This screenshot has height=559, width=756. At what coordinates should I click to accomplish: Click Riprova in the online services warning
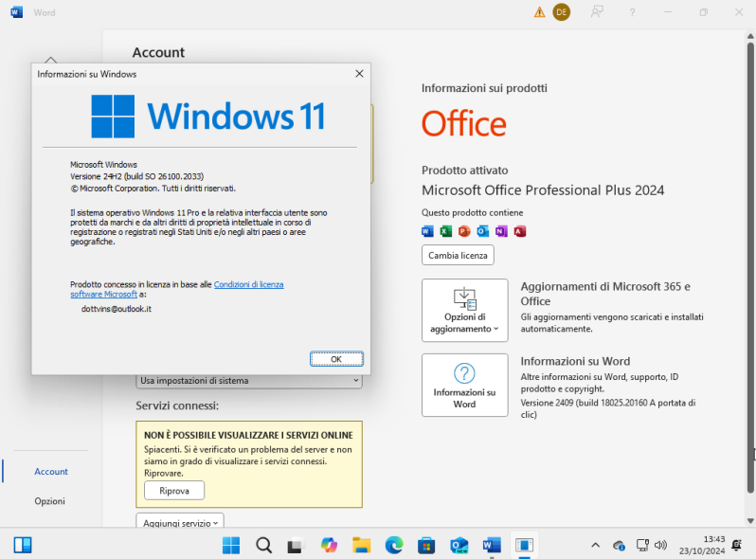[174, 491]
